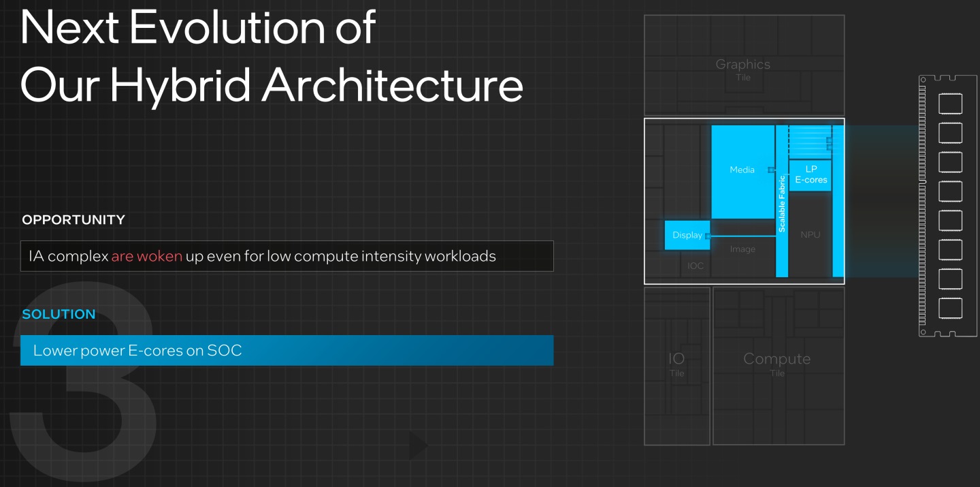Select the IOC block
Image resolution: width=980 pixels, height=487 pixels.
(695, 266)
